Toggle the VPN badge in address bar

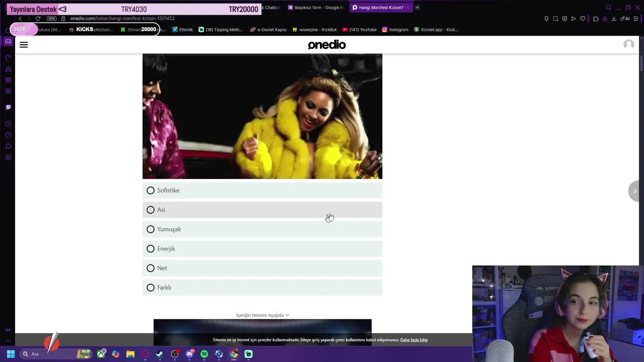coord(51,19)
